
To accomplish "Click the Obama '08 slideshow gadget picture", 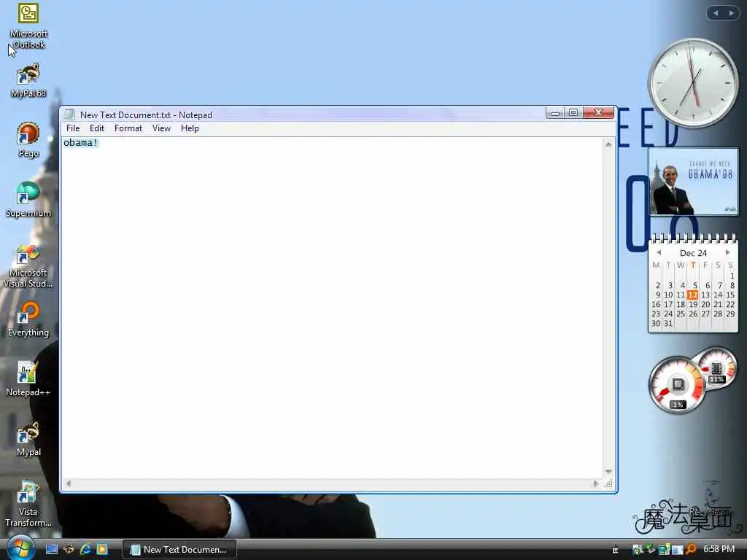I will (693, 182).
